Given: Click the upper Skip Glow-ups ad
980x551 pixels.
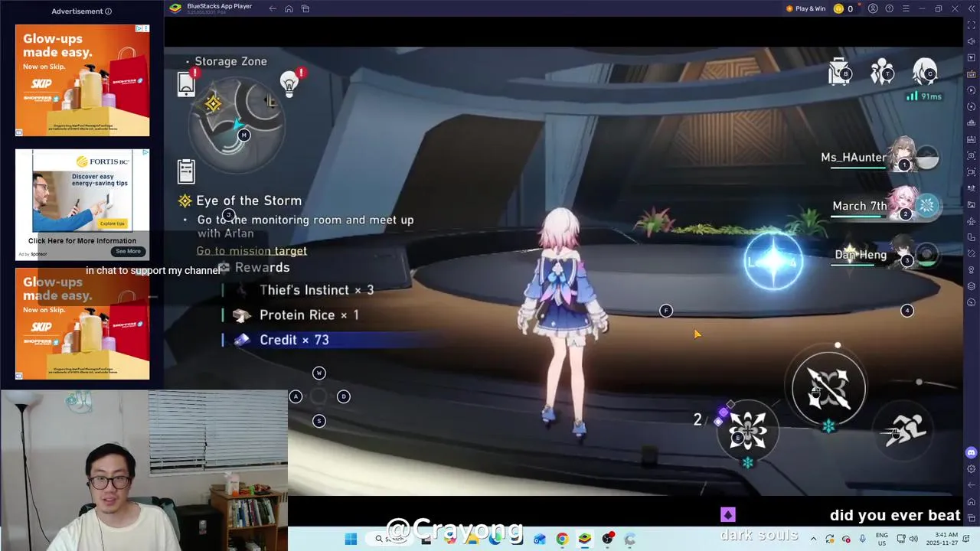Looking at the screenshot, I should pyautogui.click(x=83, y=80).
